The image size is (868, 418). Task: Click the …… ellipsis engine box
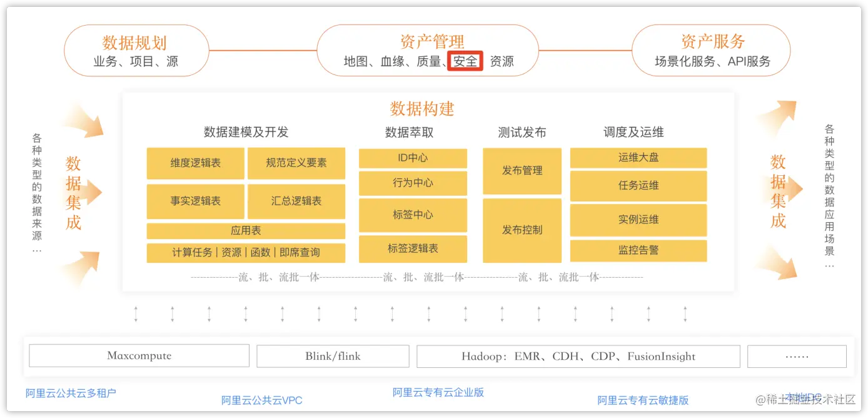[797, 356]
